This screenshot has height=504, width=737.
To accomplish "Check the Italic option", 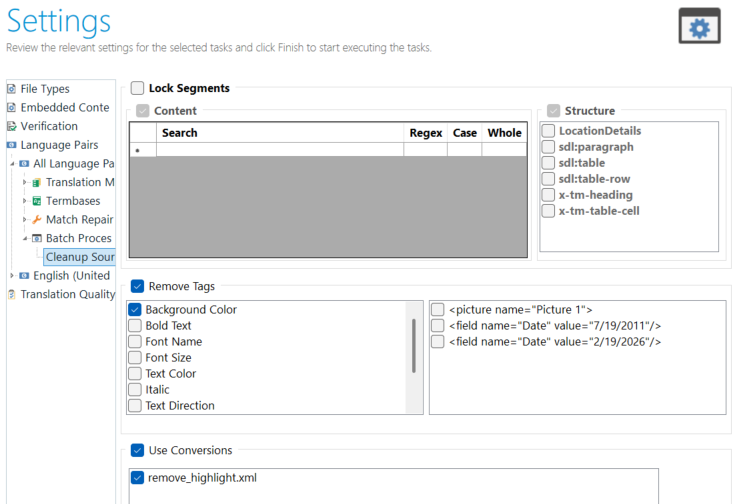I will (x=135, y=390).
